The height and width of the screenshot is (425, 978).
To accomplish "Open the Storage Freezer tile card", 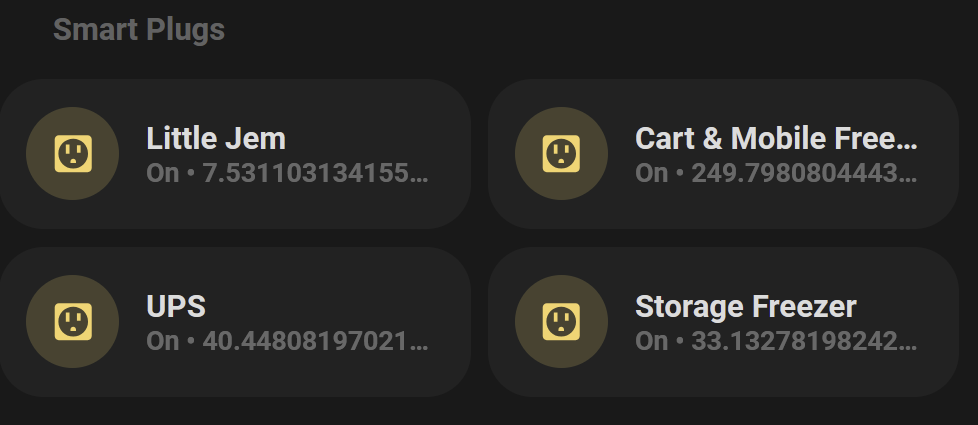I will point(724,321).
